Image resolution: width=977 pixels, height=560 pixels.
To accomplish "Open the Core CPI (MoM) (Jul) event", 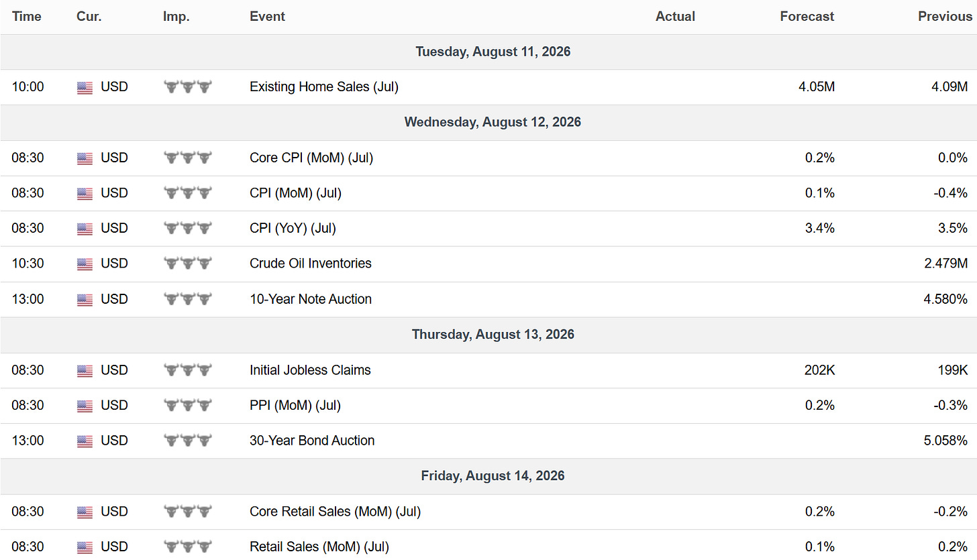I will pos(311,158).
